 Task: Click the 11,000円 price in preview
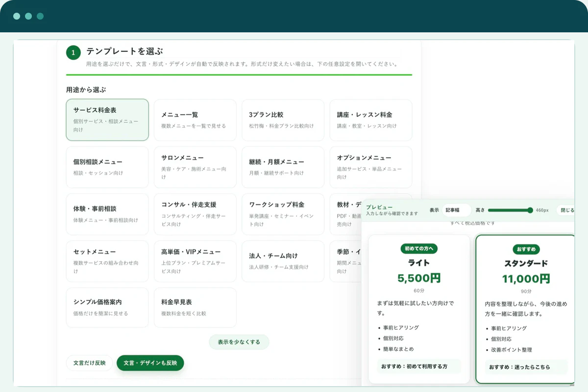click(x=526, y=279)
